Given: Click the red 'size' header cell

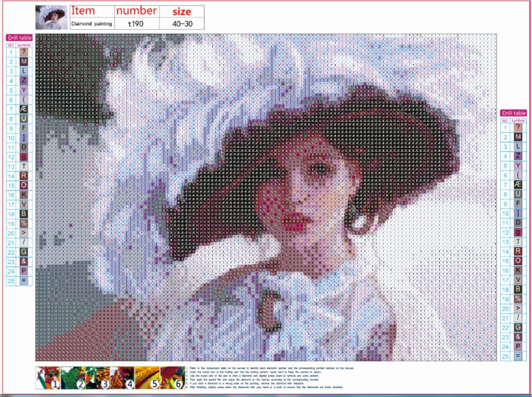Looking at the screenshot, I should tap(182, 12).
